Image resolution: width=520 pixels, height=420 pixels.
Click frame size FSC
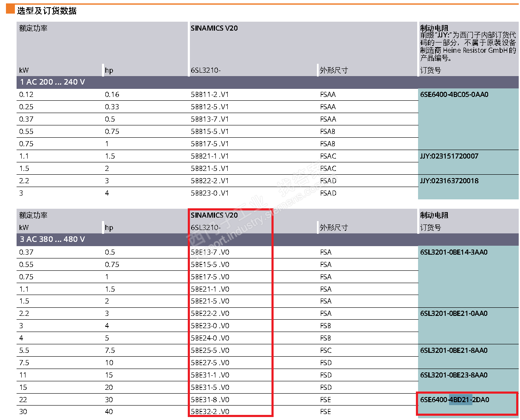[326, 350]
